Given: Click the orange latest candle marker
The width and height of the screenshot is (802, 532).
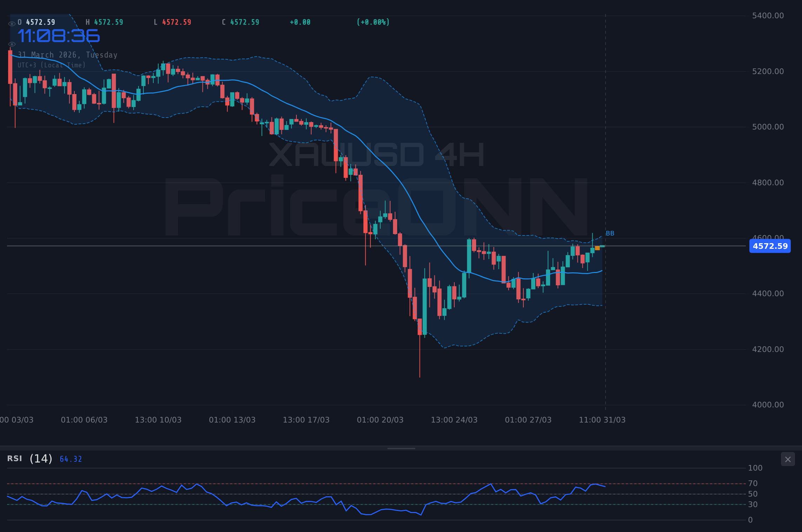Looking at the screenshot, I should tap(597, 248).
